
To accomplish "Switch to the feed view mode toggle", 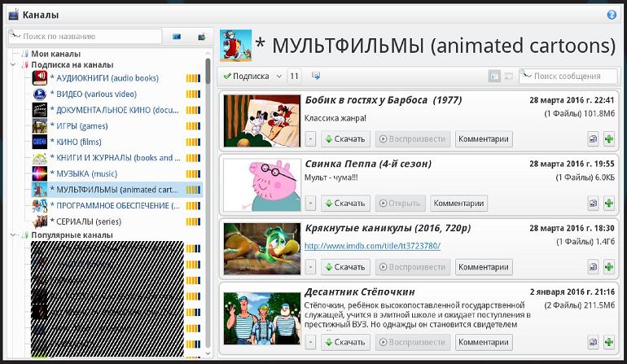I will (494, 76).
